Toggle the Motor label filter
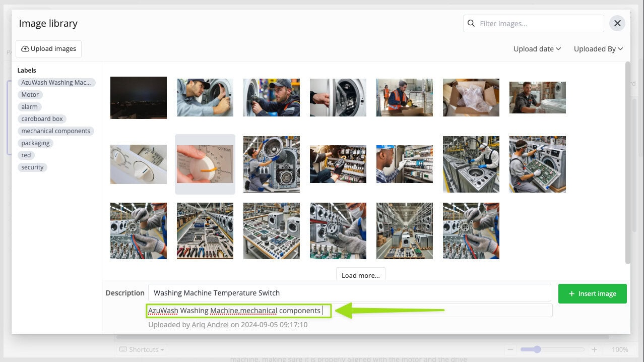The height and width of the screenshot is (362, 644). (x=30, y=95)
